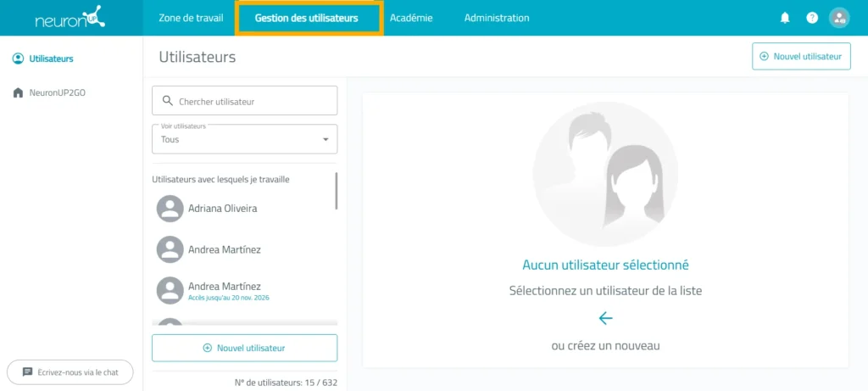This screenshot has height=391, width=868.
Task: Click the left arrow in the empty panel
Action: (x=605, y=318)
